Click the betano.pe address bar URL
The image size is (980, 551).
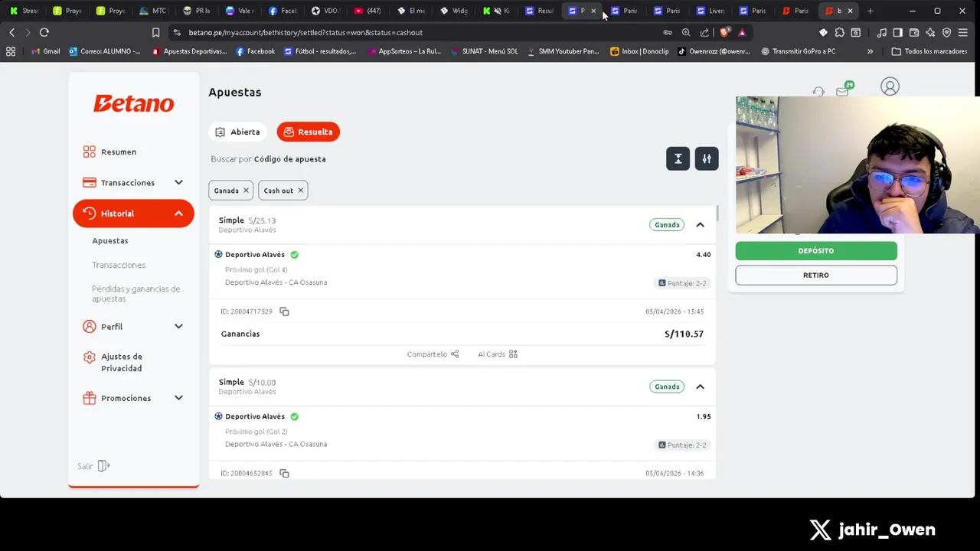point(305,32)
